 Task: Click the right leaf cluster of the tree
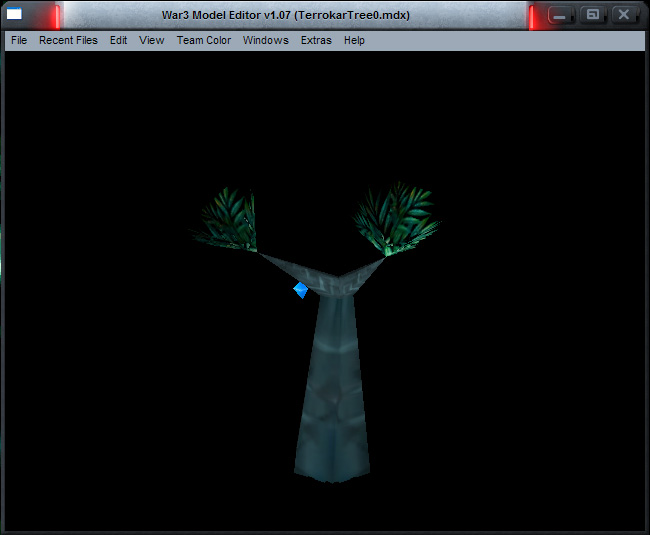click(396, 218)
